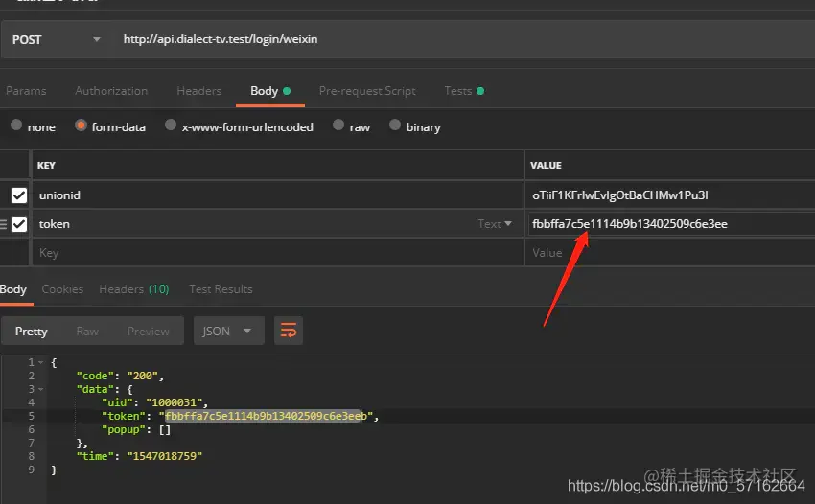Click the KEY column header
This screenshot has height=504, width=815.
click(46, 165)
